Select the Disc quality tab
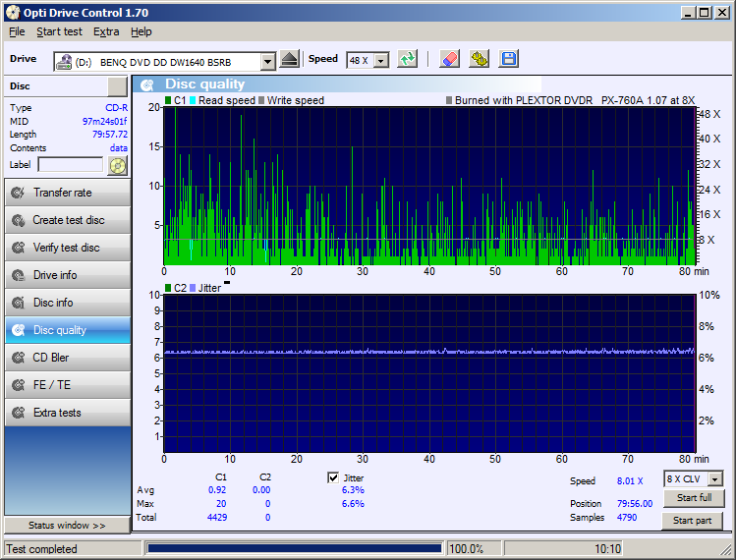 68,330
